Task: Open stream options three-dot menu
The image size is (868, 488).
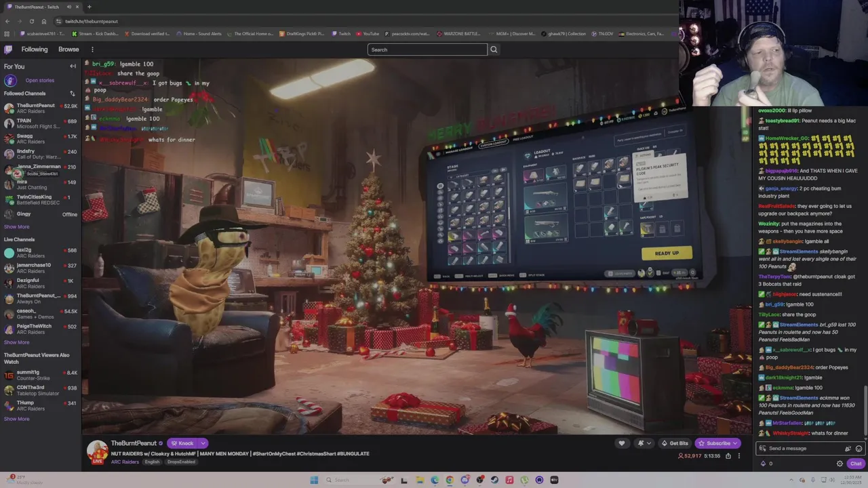Action: (x=739, y=456)
